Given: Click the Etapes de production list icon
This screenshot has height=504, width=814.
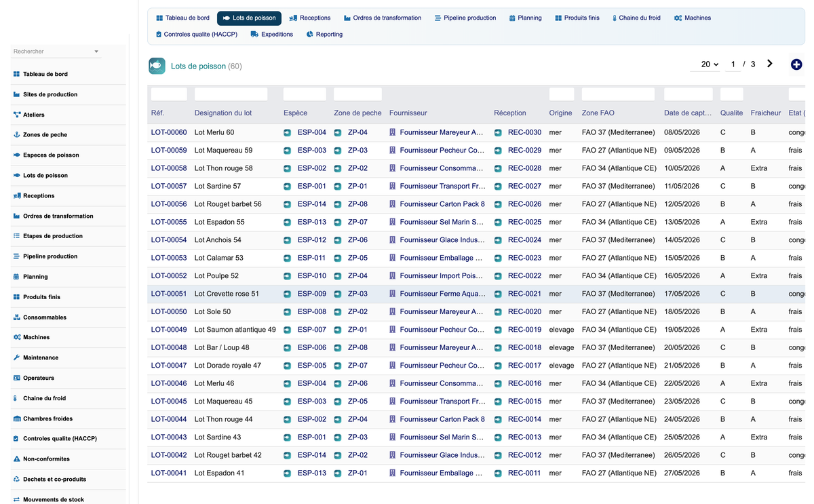Looking at the screenshot, I should click(17, 236).
